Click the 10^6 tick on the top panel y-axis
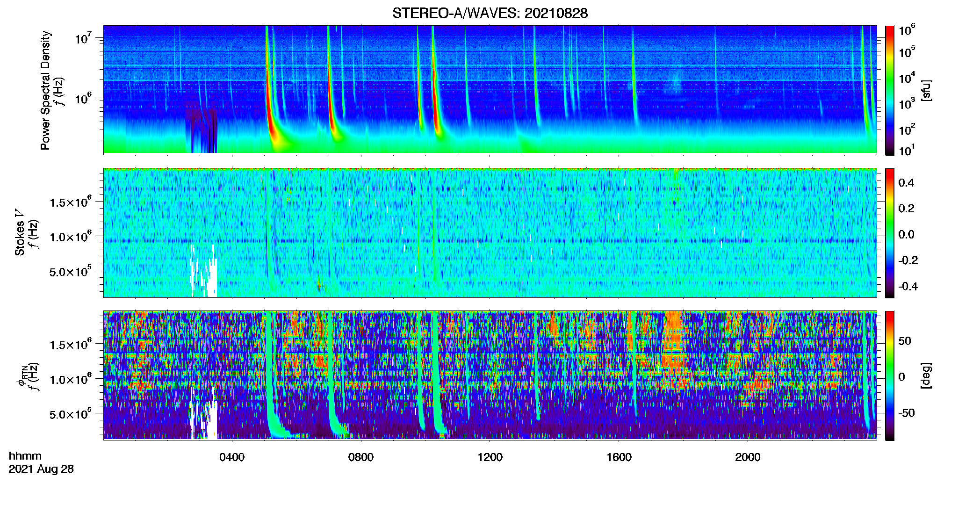Screen dimensions: 980x505 83,99
